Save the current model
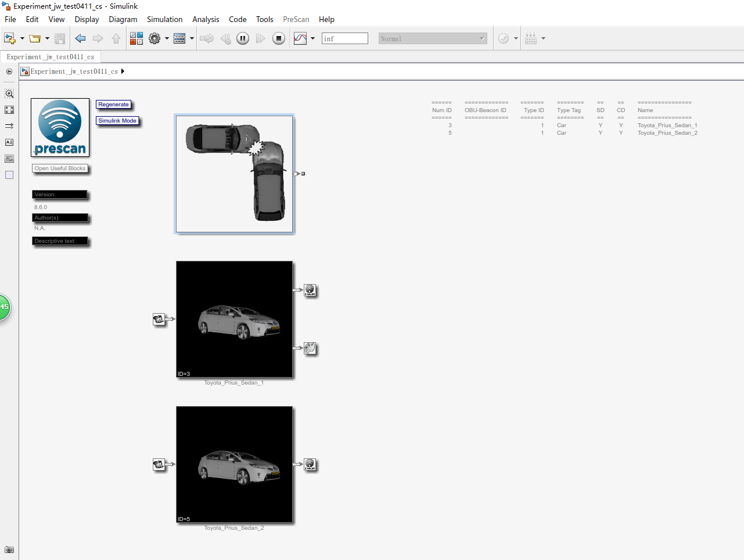This screenshot has height=560, width=744. pyautogui.click(x=60, y=39)
